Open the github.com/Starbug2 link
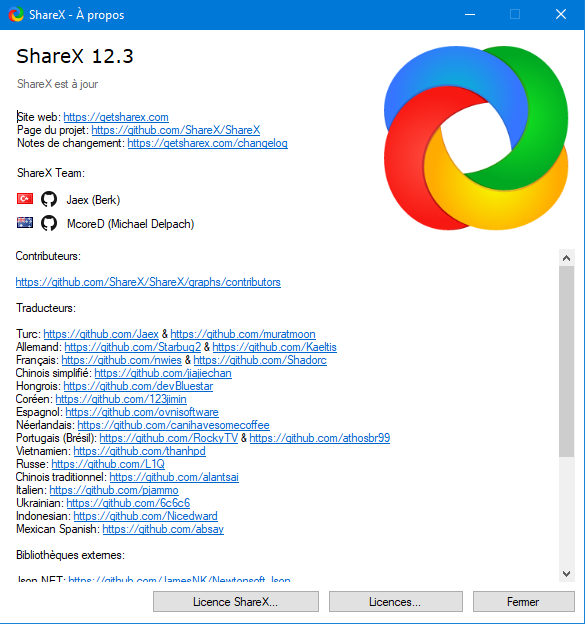Image resolution: width=585 pixels, height=624 pixels. [x=133, y=347]
